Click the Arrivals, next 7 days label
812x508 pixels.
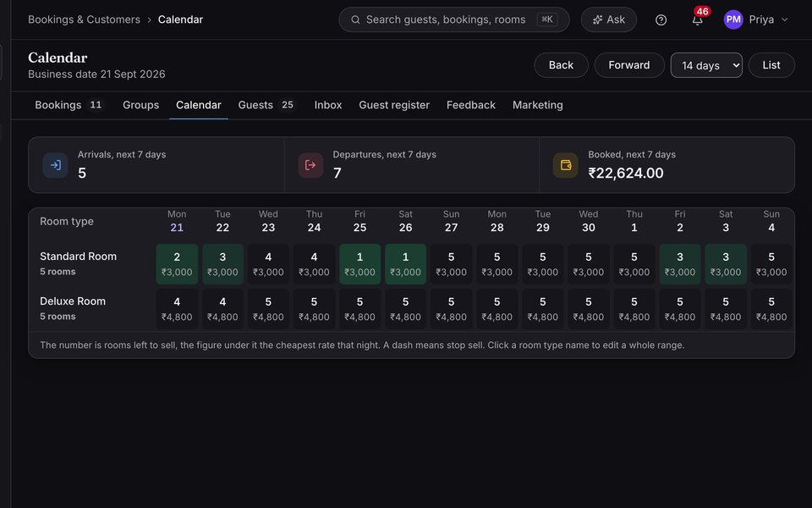pyautogui.click(x=122, y=154)
